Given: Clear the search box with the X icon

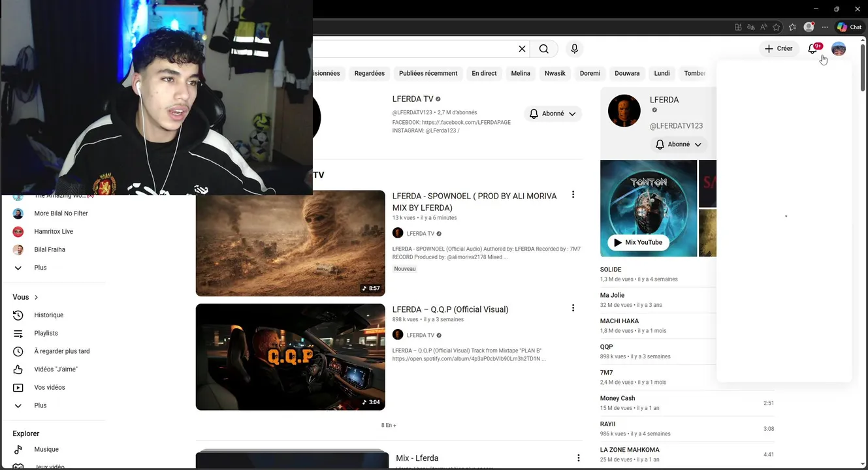Looking at the screenshot, I should (x=522, y=49).
